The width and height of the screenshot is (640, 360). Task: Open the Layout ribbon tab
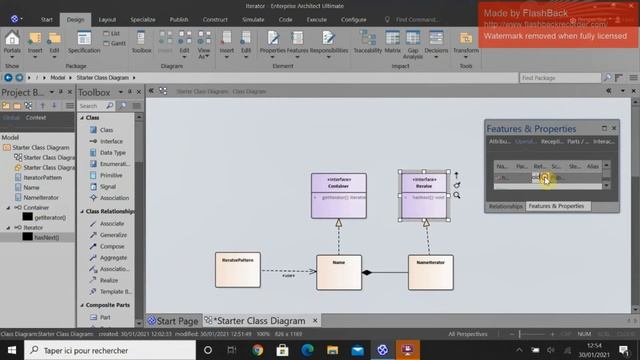tap(107, 20)
